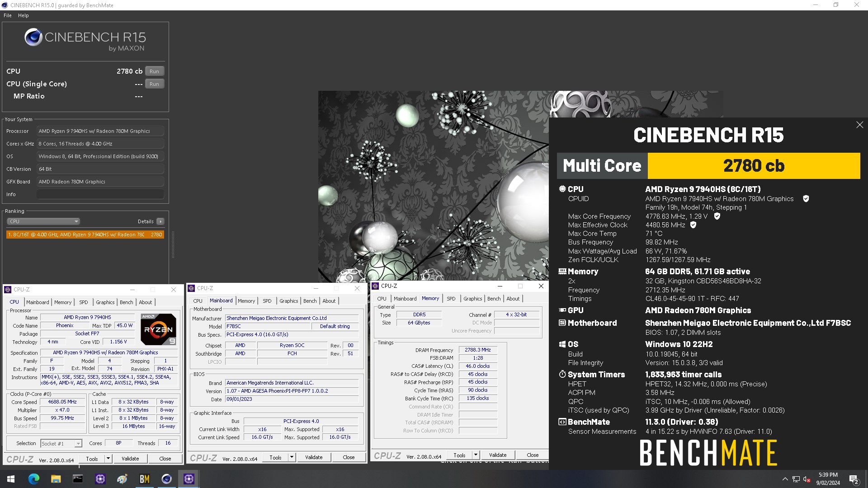Open the network tray icon
The height and width of the screenshot is (488, 868).
[796, 479]
